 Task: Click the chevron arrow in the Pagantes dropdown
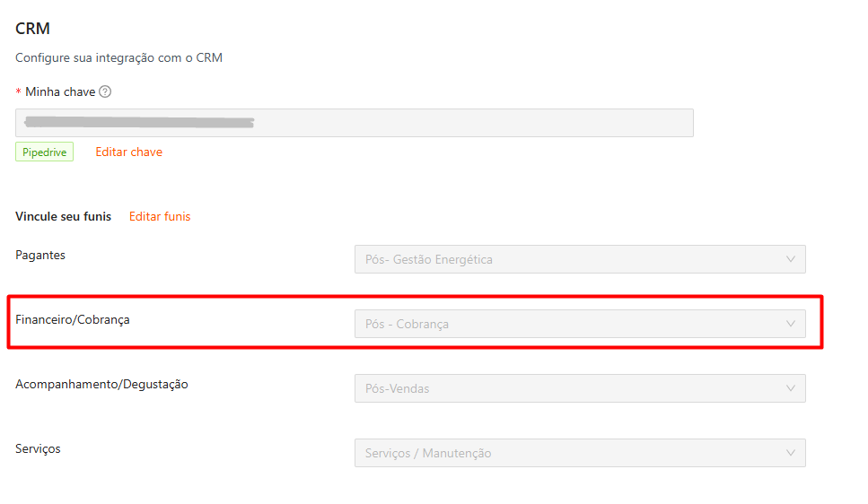tap(791, 259)
